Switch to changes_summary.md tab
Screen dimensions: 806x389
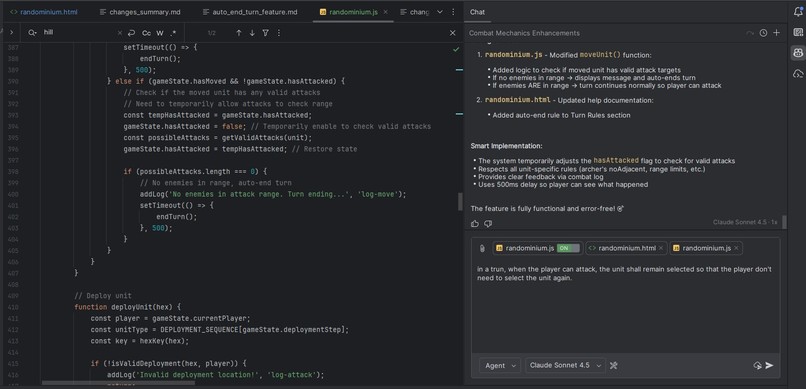click(x=139, y=12)
